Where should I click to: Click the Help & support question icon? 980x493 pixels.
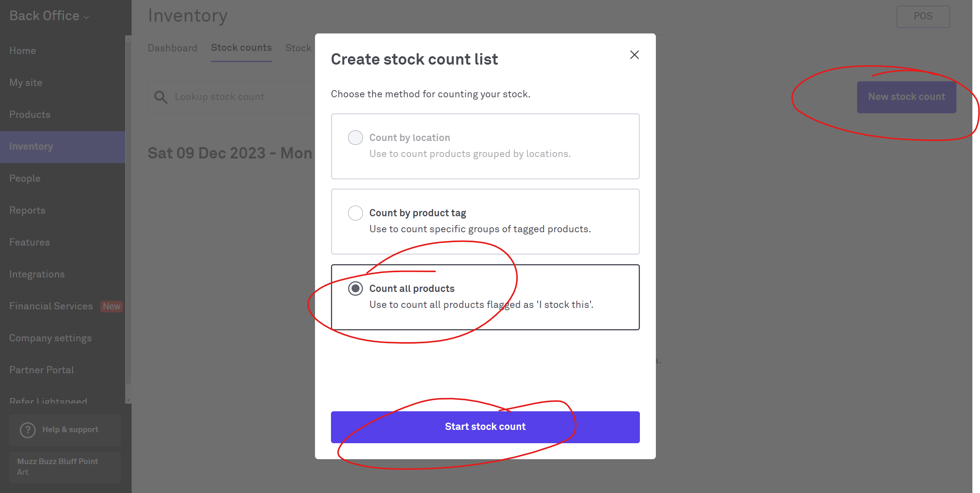(x=28, y=430)
